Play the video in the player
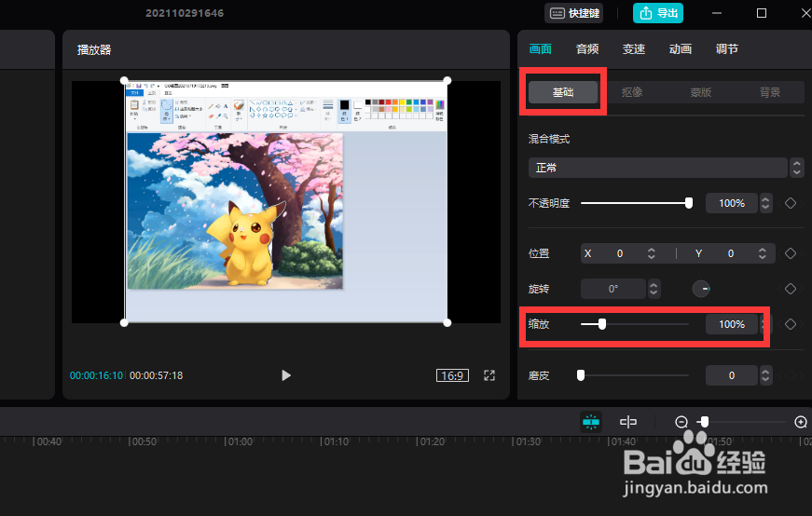812x516 pixels. (286, 375)
